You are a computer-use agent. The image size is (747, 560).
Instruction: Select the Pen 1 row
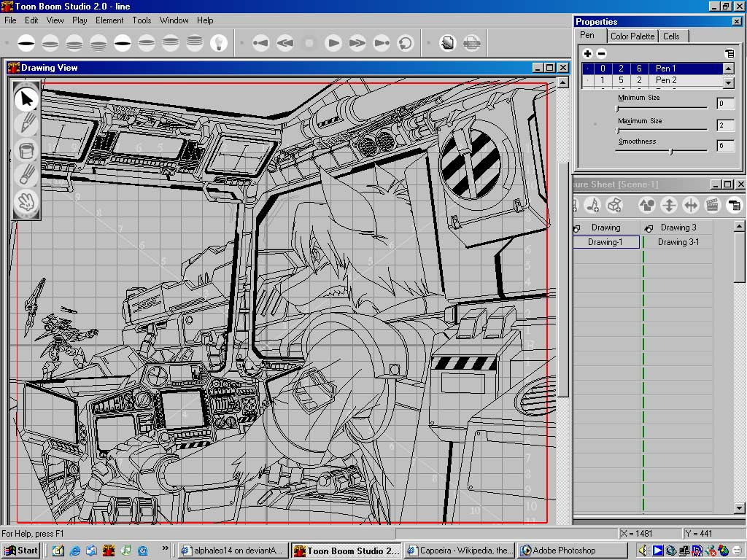click(651, 69)
